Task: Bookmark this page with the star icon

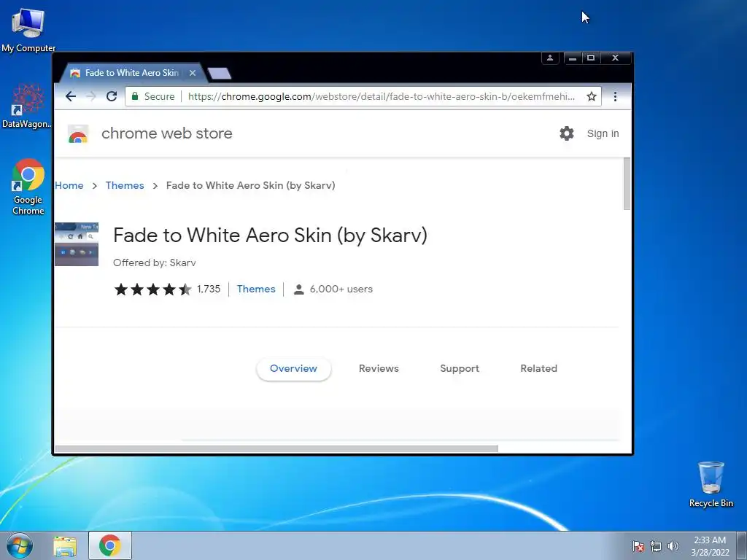Action: pyautogui.click(x=591, y=97)
